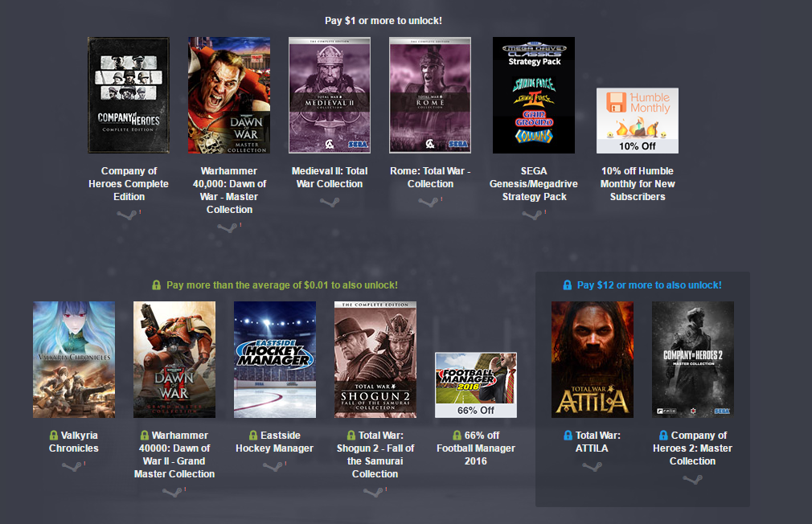Click Valkyria Chronicles title text
The height and width of the screenshot is (524, 812).
click(x=73, y=442)
